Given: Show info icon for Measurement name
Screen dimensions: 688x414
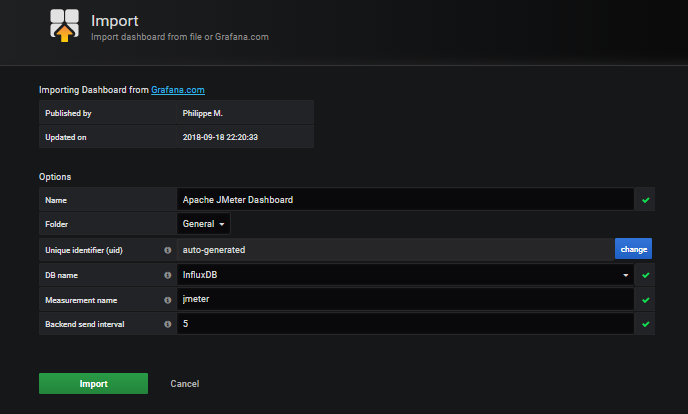Looking at the screenshot, I should [x=168, y=300].
